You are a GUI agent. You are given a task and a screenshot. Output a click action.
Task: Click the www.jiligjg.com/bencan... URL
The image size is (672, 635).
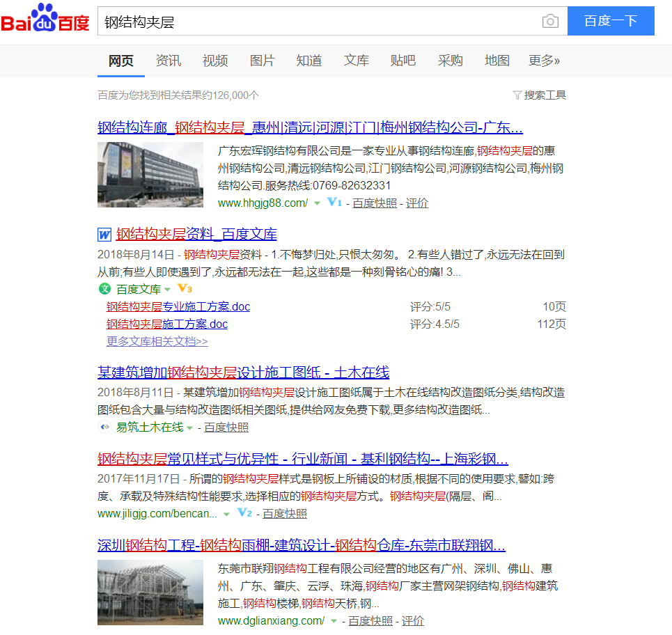pos(157,513)
